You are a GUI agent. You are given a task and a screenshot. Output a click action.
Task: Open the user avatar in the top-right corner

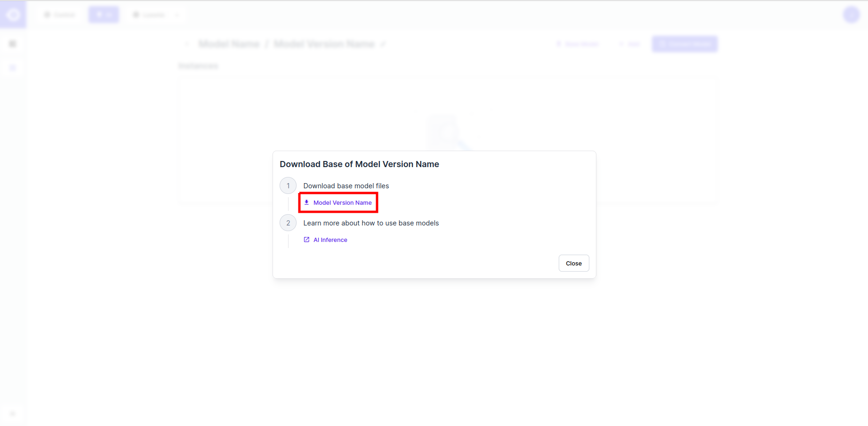click(851, 15)
